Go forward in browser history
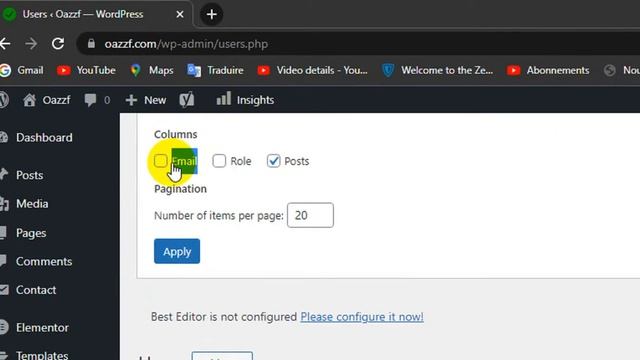 (x=31, y=44)
